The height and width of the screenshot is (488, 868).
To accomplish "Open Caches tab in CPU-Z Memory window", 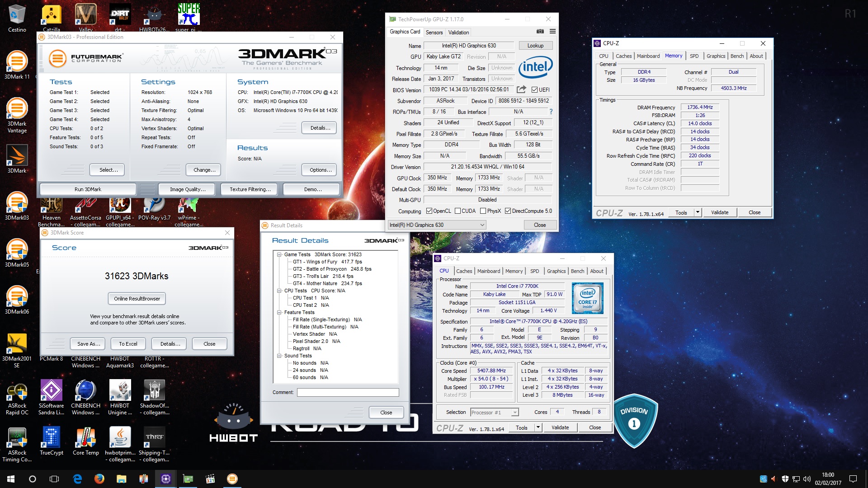I will coord(623,56).
